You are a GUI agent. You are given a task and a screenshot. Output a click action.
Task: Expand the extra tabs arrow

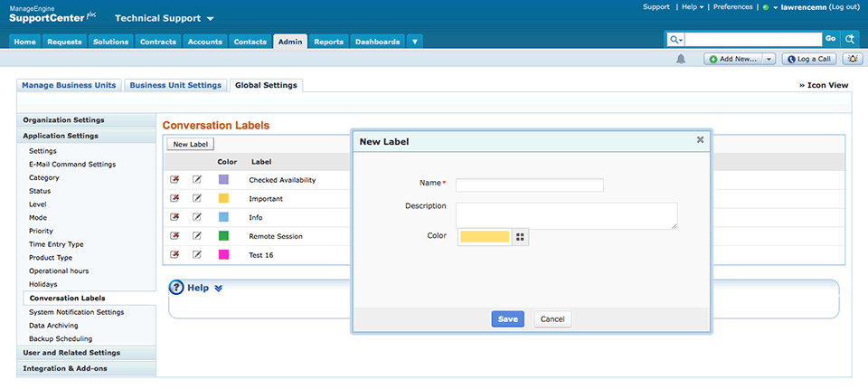pyautogui.click(x=415, y=42)
